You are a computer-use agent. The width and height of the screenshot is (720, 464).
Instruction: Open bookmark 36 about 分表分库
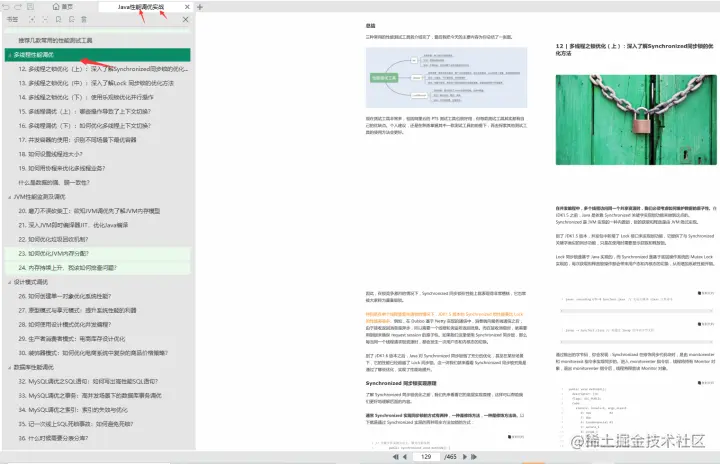53,438
